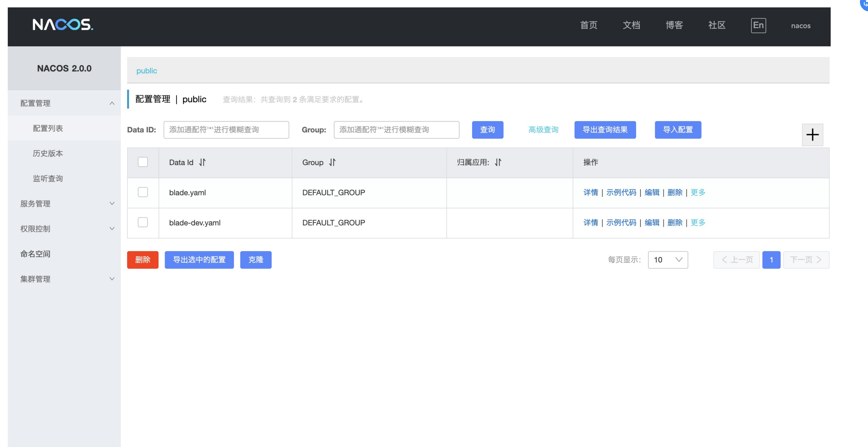Open 高级查询 advanced search
This screenshot has width=868, height=447.
click(543, 130)
